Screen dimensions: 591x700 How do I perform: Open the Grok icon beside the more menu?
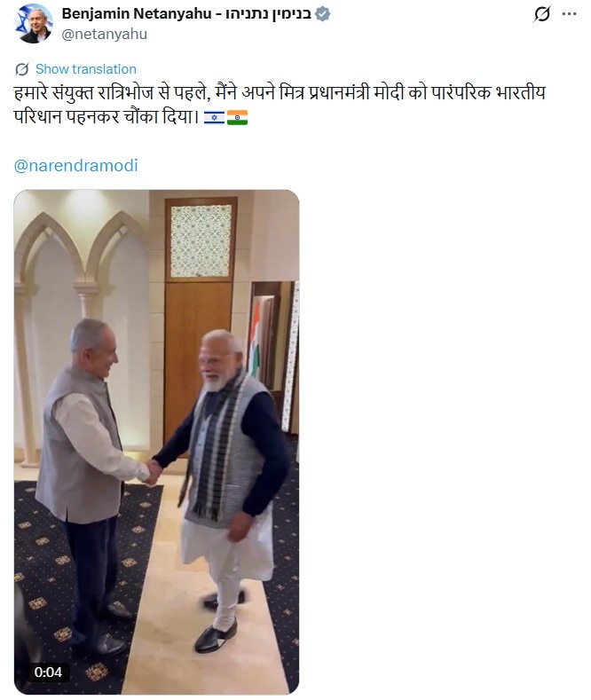[x=542, y=14]
